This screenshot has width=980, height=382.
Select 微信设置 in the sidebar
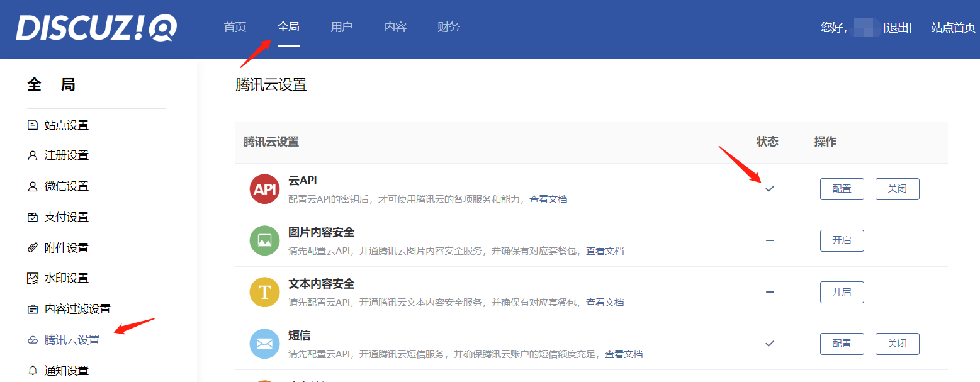(67, 186)
